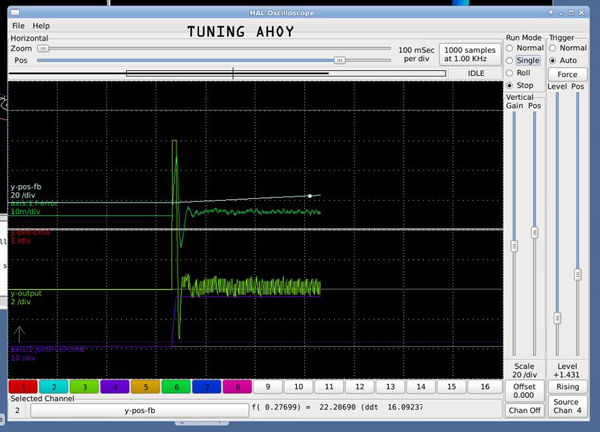Click the Offset 0.000 button

(x=523, y=391)
